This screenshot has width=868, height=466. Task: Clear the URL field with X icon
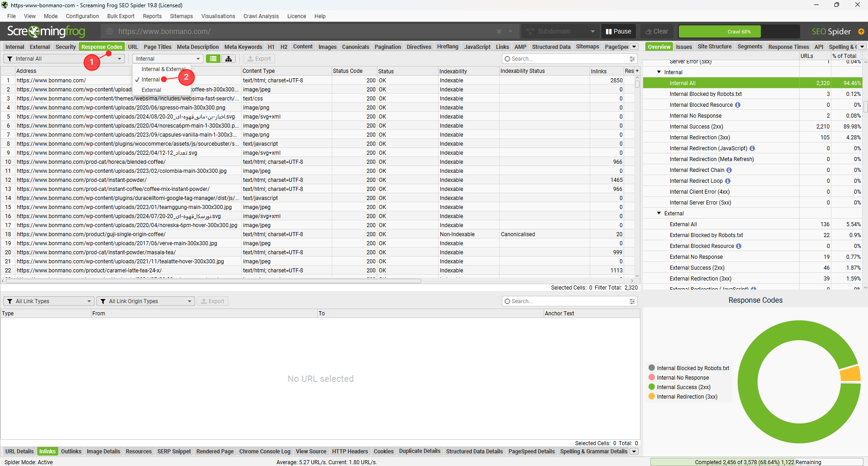(x=499, y=32)
